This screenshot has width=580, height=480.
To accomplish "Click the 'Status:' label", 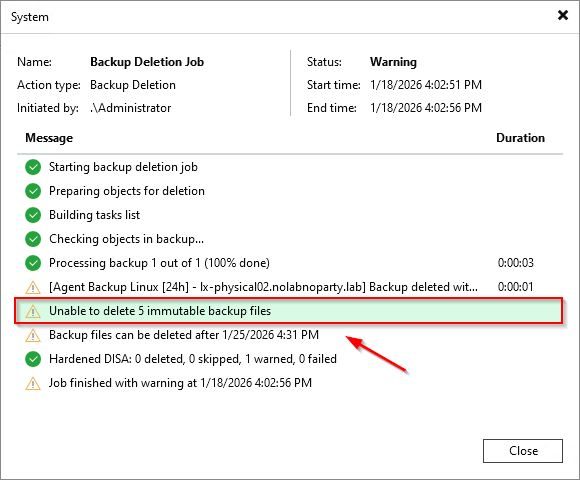I will click(x=324, y=62).
